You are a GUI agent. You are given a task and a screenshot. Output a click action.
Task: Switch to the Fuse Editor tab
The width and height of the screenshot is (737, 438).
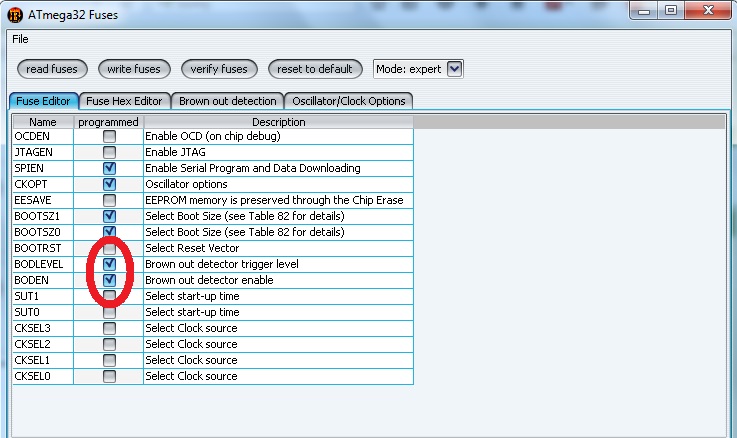44,101
